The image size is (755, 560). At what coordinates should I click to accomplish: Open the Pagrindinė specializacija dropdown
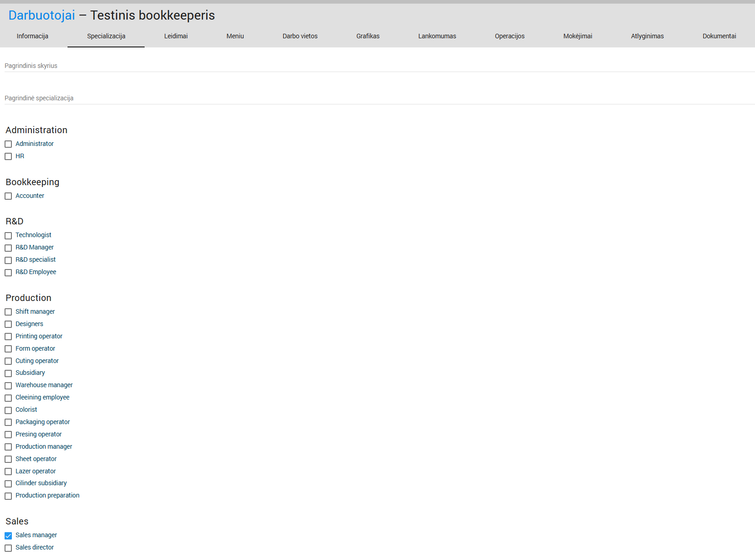tap(379, 99)
